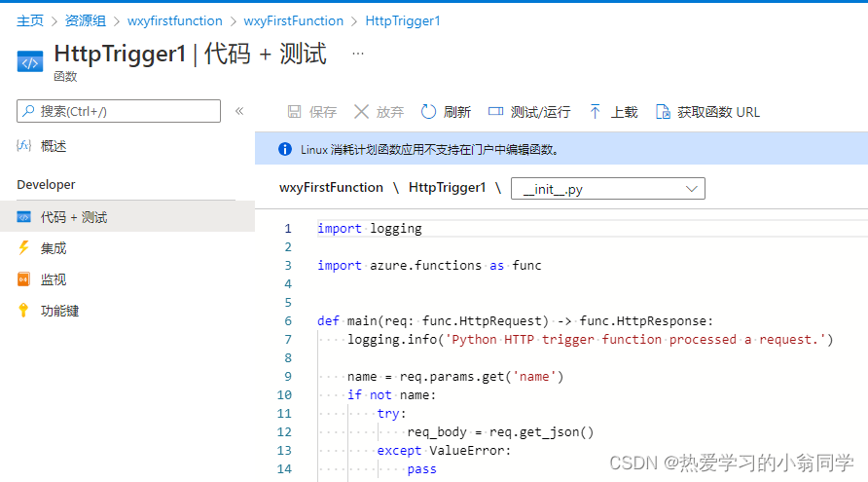Select 代码 + 测试 in the sidebar
Screen dimensions: 868x482
(x=127, y=216)
